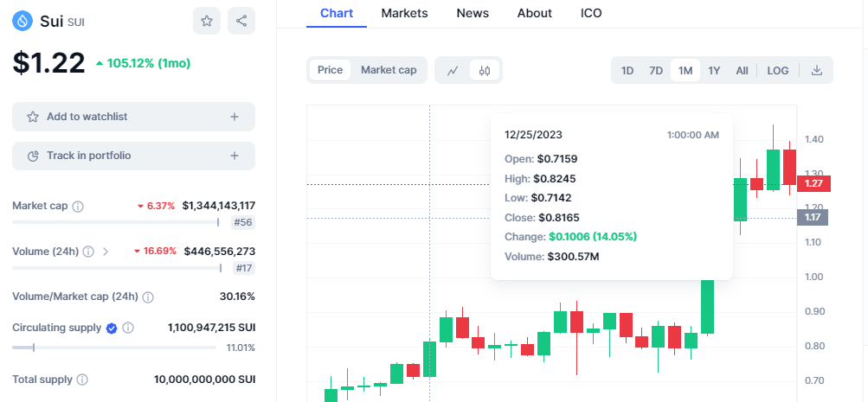Open Circulating supply info icon
Screen dimensions: 868x402
[x=128, y=328]
